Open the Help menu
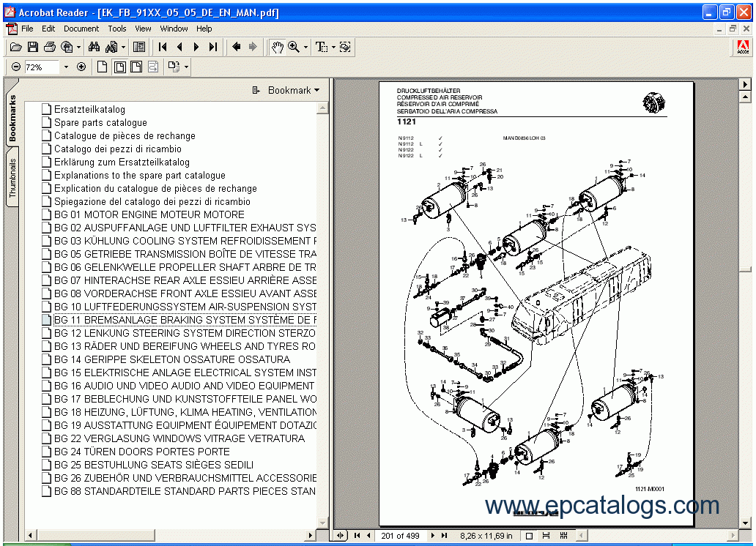This screenshot has height=546, width=756. tap(204, 29)
